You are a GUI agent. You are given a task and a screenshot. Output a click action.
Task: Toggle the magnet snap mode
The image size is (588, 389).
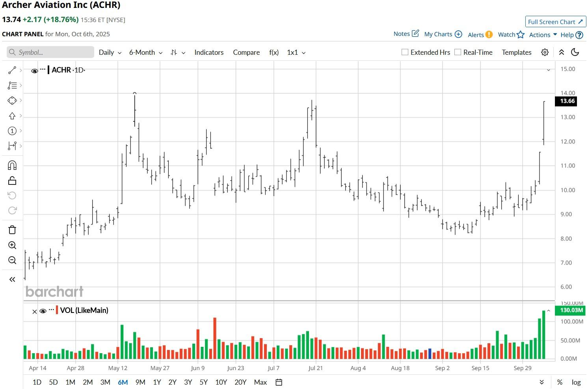point(12,165)
